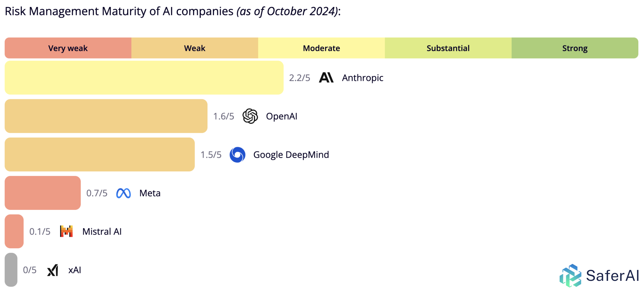Click the xAI logo icon
This screenshot has height=290, width=644.
53,270
